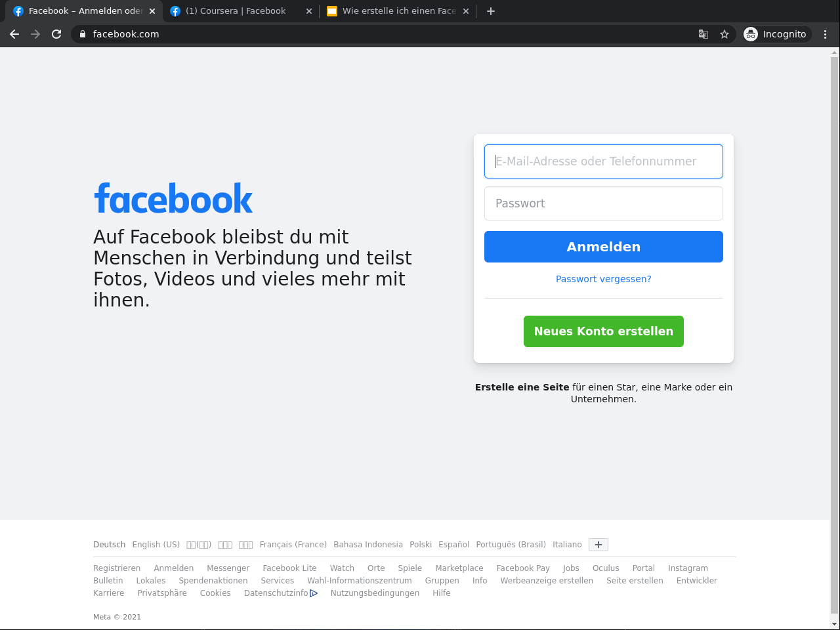Open the Privatsphäre footer link

pyautogui.click(x=162, y=593)
